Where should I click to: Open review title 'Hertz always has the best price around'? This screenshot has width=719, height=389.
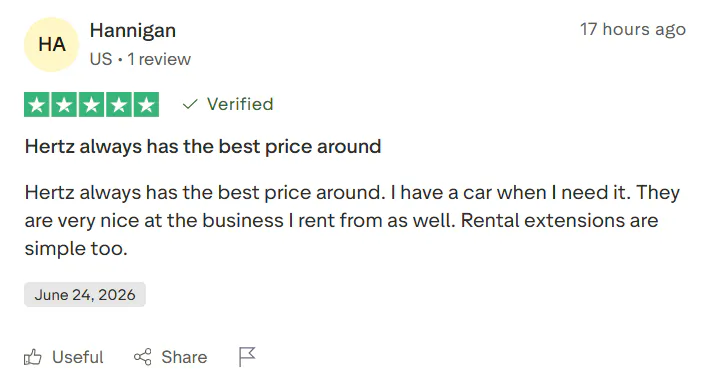pyautogui.click(x=203, y=147)
